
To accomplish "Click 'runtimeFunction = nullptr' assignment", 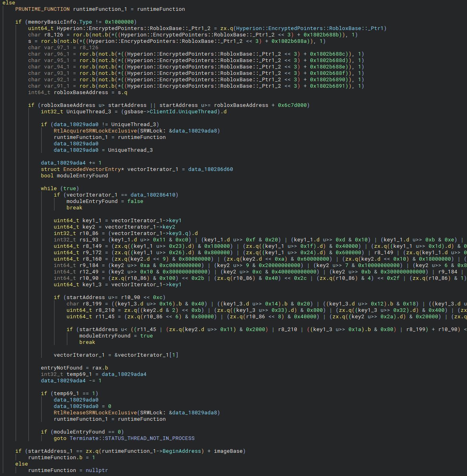I will [x=68, y=470].
